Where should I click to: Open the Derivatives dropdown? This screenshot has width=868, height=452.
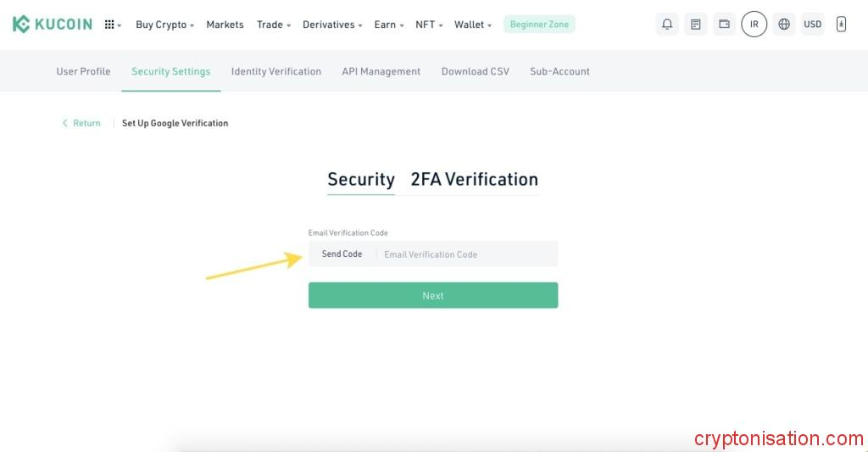(x=332, y=25)
